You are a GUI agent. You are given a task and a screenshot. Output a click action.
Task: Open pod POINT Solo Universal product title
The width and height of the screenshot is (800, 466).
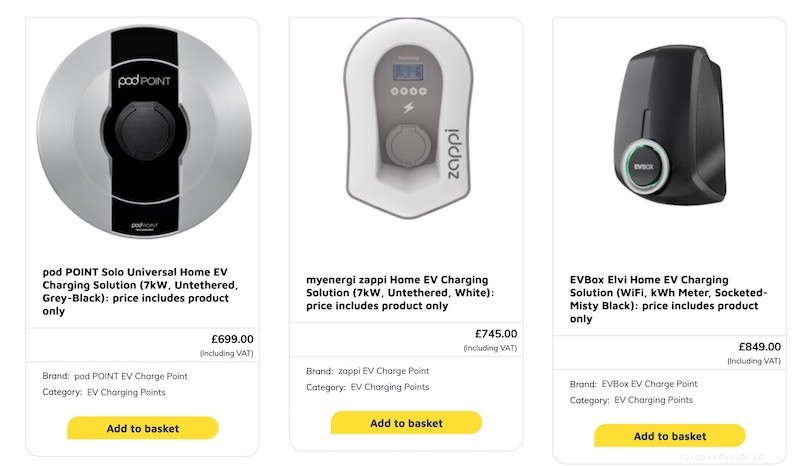(x=140, y=291)
